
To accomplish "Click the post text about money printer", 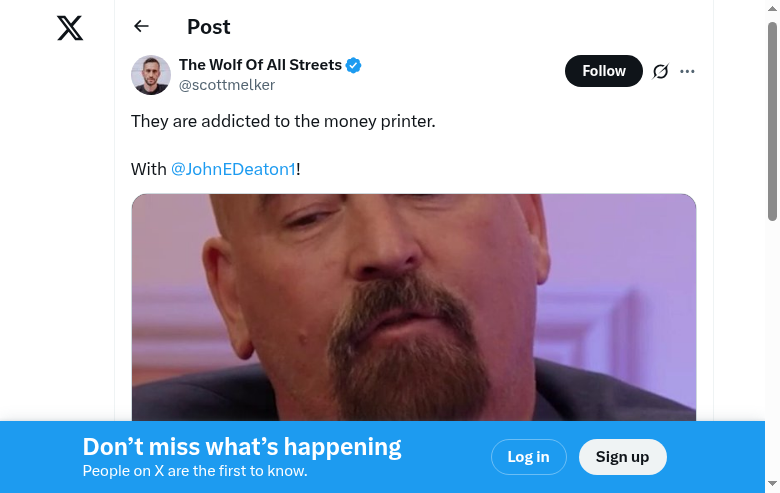I will coord(283,121).
